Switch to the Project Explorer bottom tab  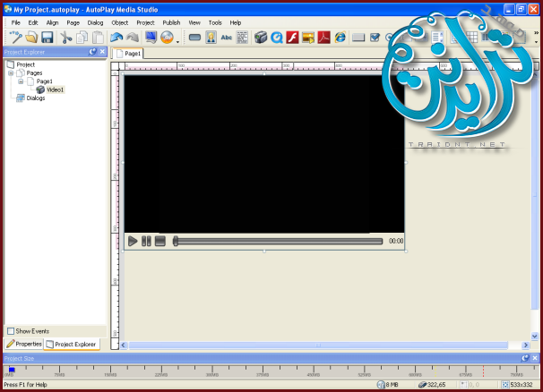(72, 345)
